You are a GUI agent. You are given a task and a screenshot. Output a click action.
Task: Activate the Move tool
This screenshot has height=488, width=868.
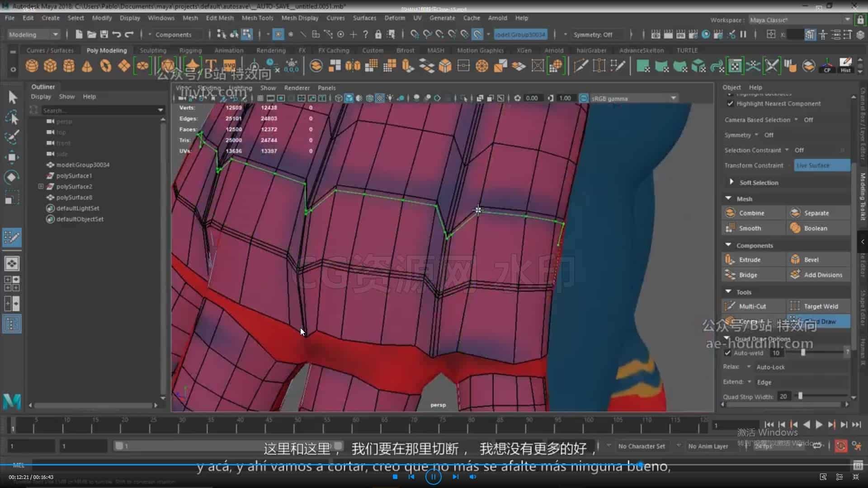coord(12,157)
